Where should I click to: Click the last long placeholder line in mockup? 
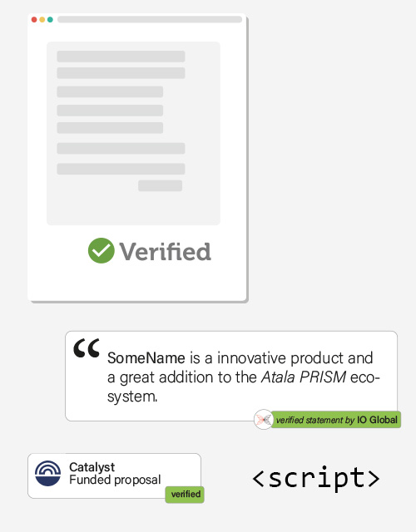tap(121, 169)
